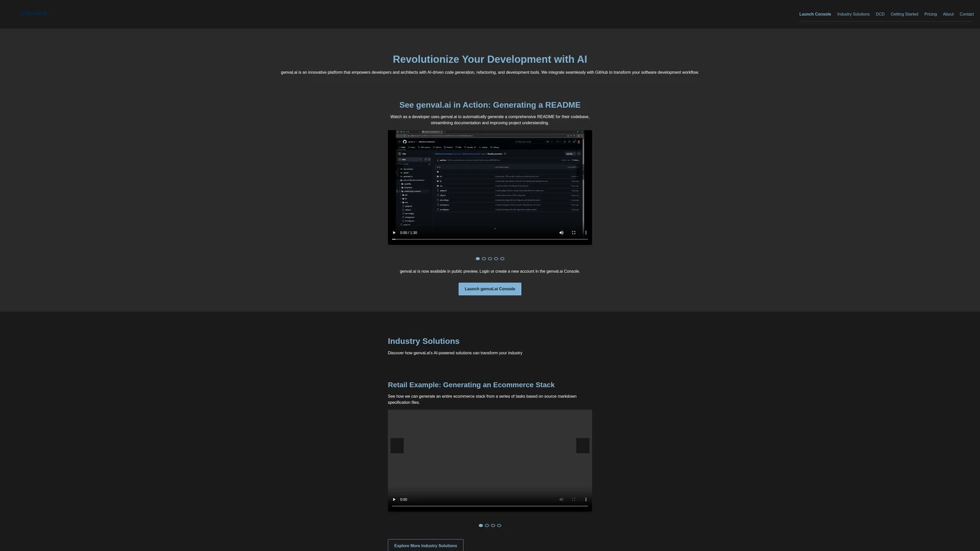980x551 pixels.
Task: Click the 'Industry Solutions' section heading
Action: (423, 341)
